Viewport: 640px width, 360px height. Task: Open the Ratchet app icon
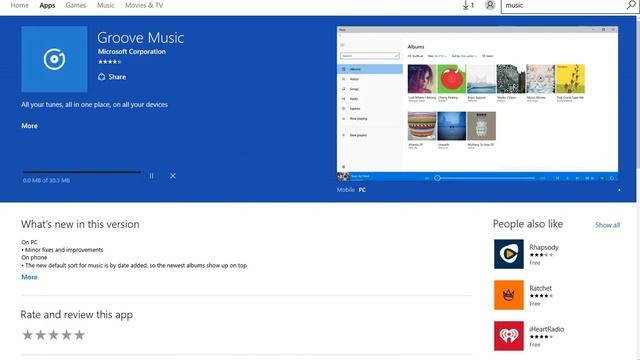pyautogui.click(x=509, y=295)
